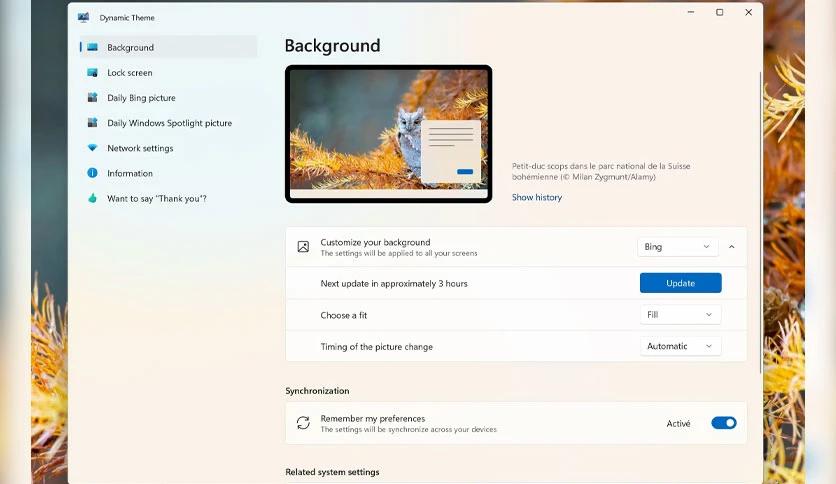
Task: Toggle off the Remember my preferences switch
Action: pos(724,423)
